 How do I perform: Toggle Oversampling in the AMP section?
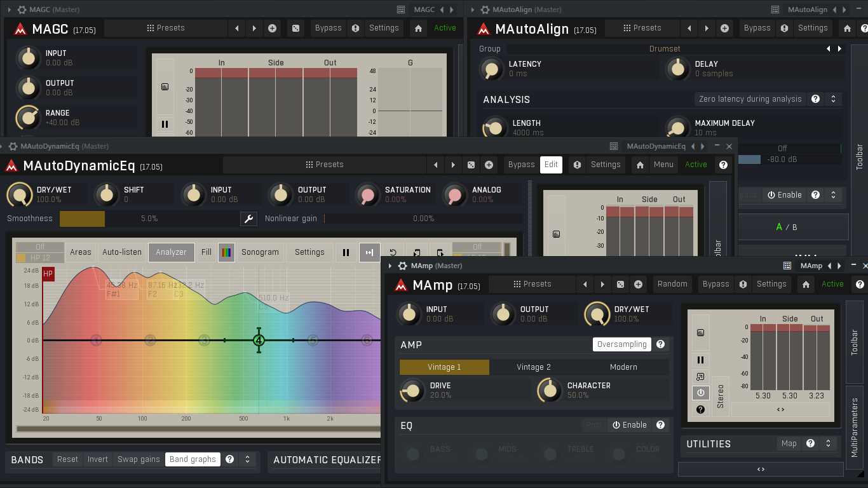(x=622, y=344)
